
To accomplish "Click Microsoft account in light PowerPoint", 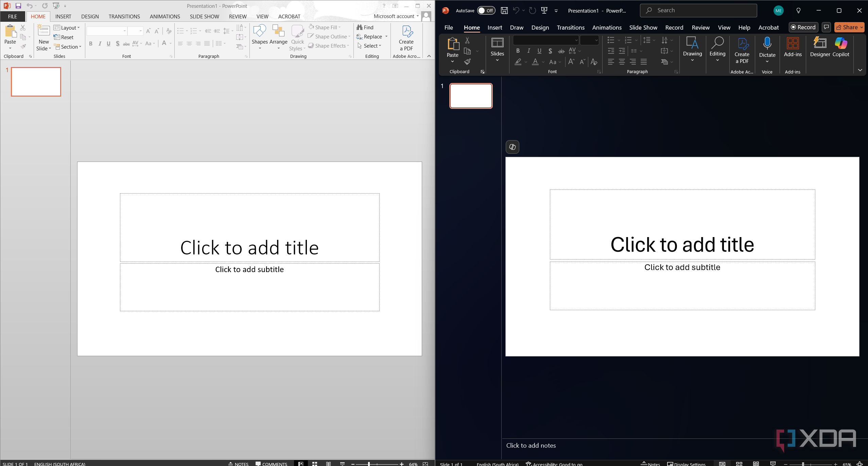I will click(x=396, y=16).
